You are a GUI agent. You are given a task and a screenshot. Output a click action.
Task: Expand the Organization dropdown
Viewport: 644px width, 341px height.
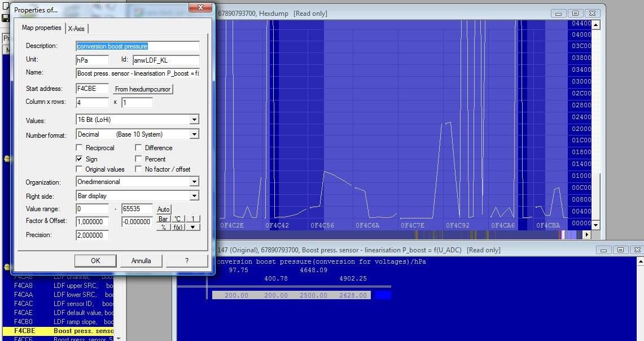pos(194,182)
